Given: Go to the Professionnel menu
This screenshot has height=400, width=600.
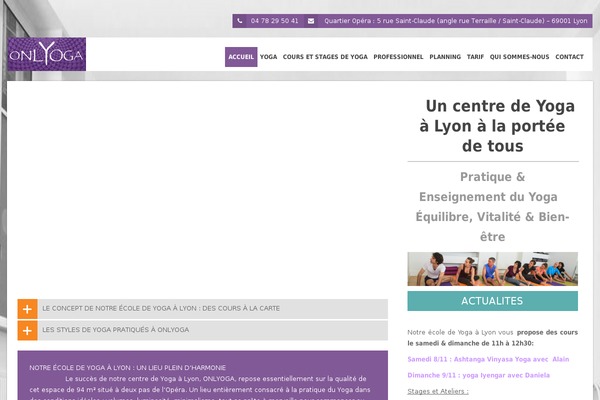Looking at the screenshot, I should pyautogui.click(x=398, y=57).
